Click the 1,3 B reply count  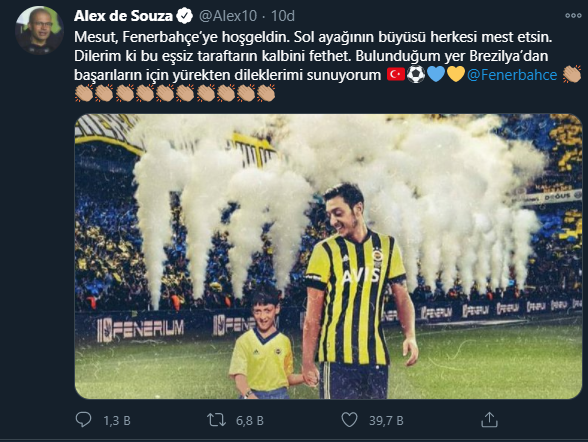pyautogui.click(x=117, y=421)
